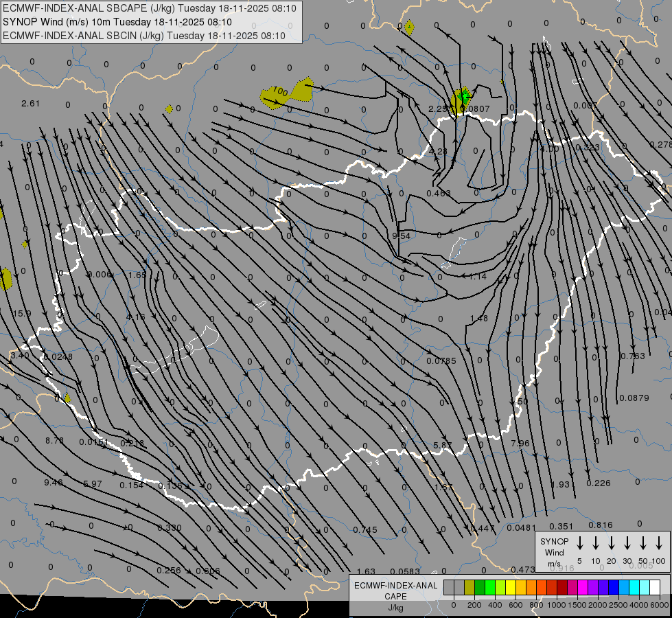
Task: Click the value 4.28 on map
Action: pyautogui.click(x=438, y=151)
